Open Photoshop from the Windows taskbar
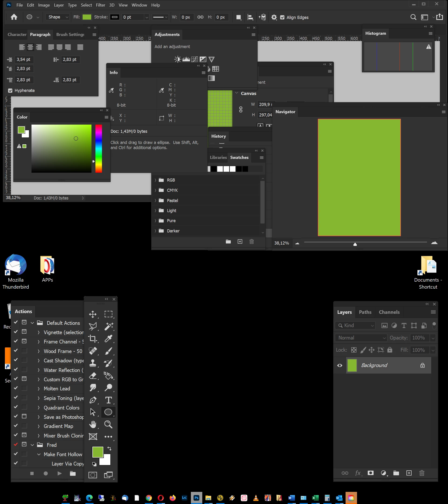The width and height of the screenshot is (448, 504). [196, 498]
